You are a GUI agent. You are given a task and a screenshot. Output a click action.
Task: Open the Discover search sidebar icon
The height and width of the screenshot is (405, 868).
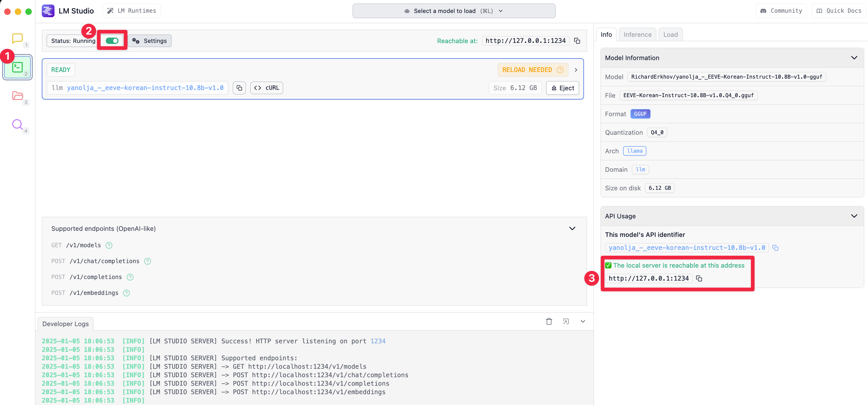17,124
